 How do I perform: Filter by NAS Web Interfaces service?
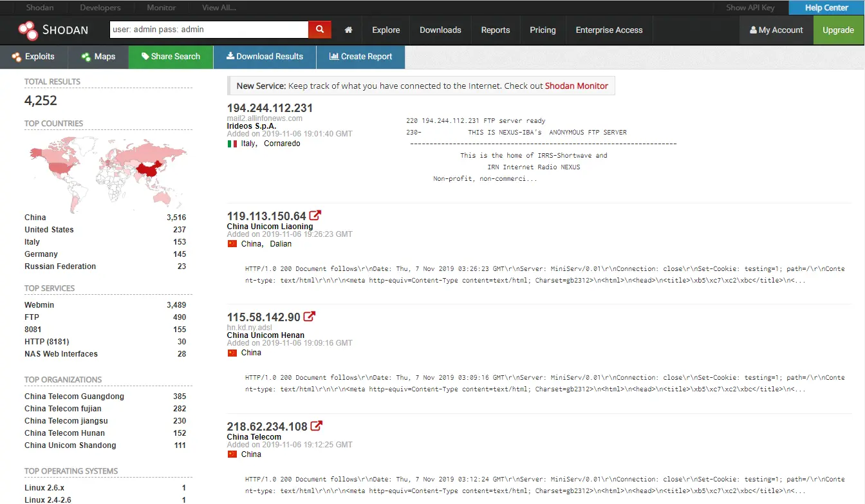[61, 354]
